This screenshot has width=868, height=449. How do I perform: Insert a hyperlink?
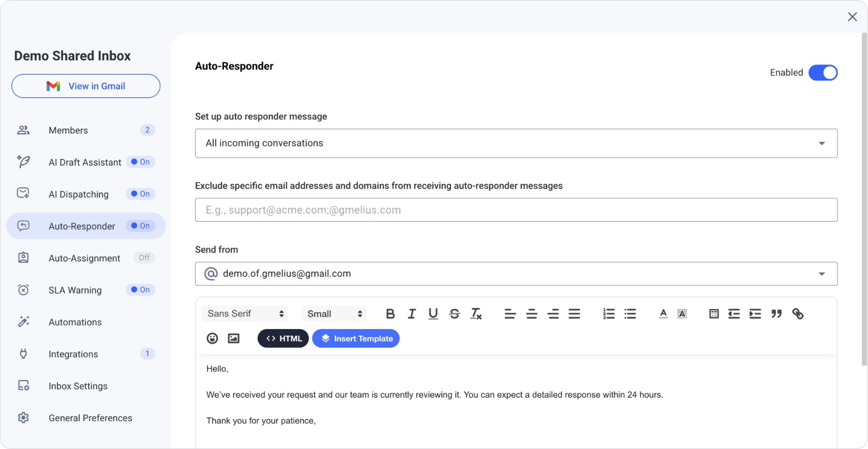point(798,314)
